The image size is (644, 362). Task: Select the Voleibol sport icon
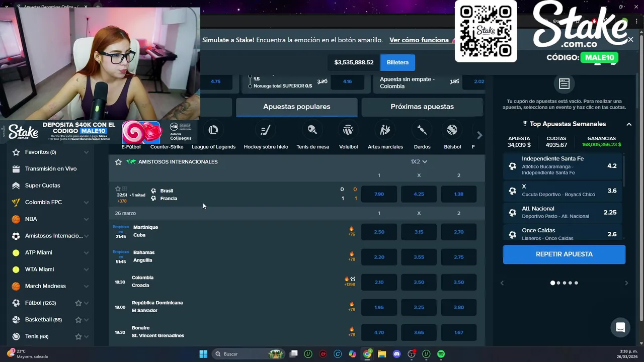[348, 130]
